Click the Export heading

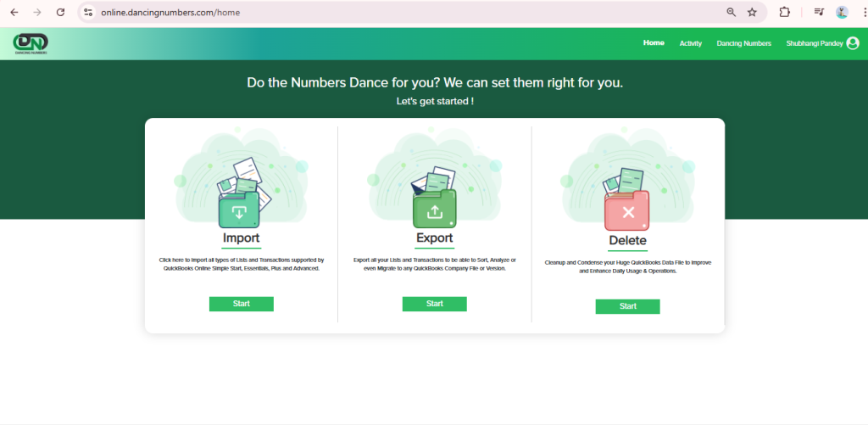click(x=435, y=238)
